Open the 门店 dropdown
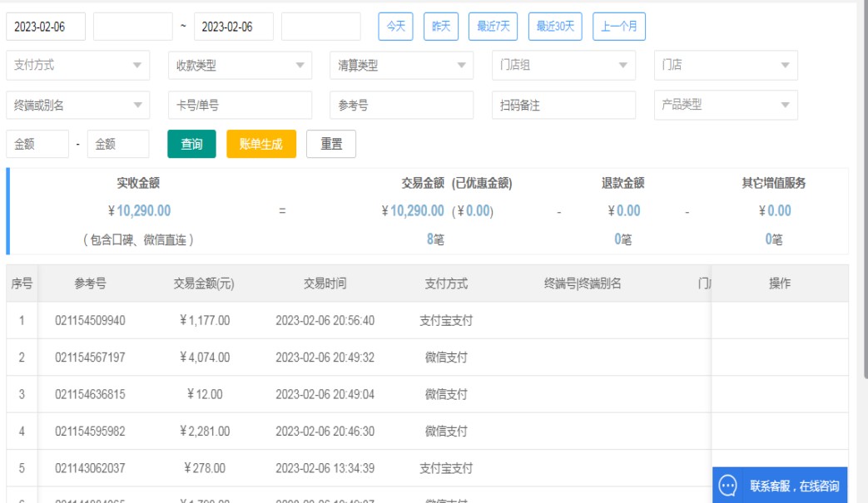 725,65
